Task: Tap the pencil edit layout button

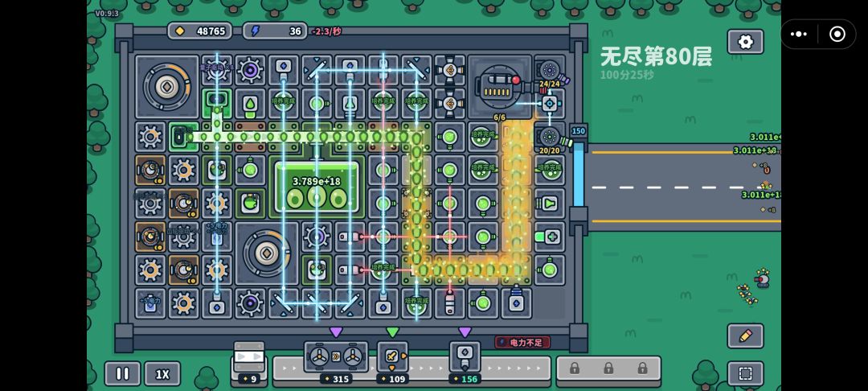Action: tap(745, 335)
